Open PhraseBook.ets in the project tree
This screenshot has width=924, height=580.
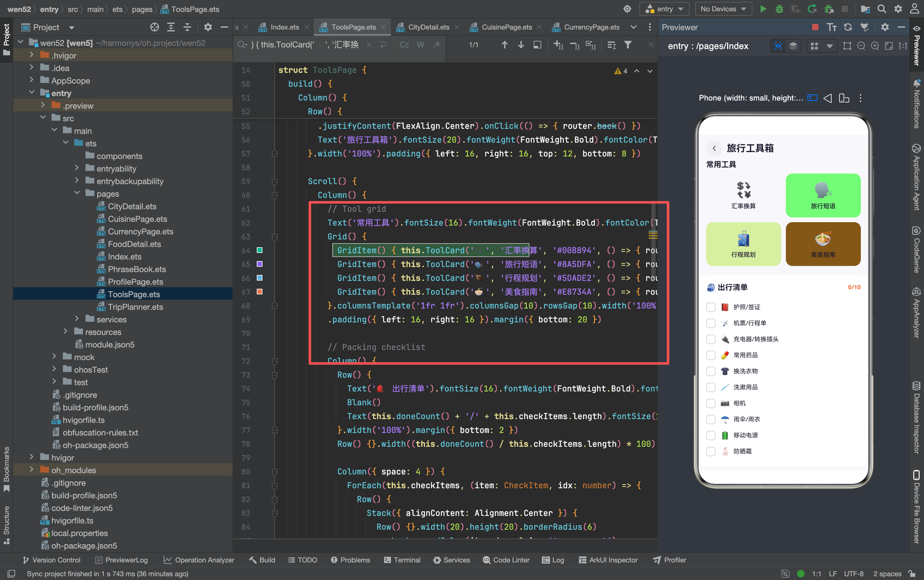pyautogui.click(x=137, y=269)
